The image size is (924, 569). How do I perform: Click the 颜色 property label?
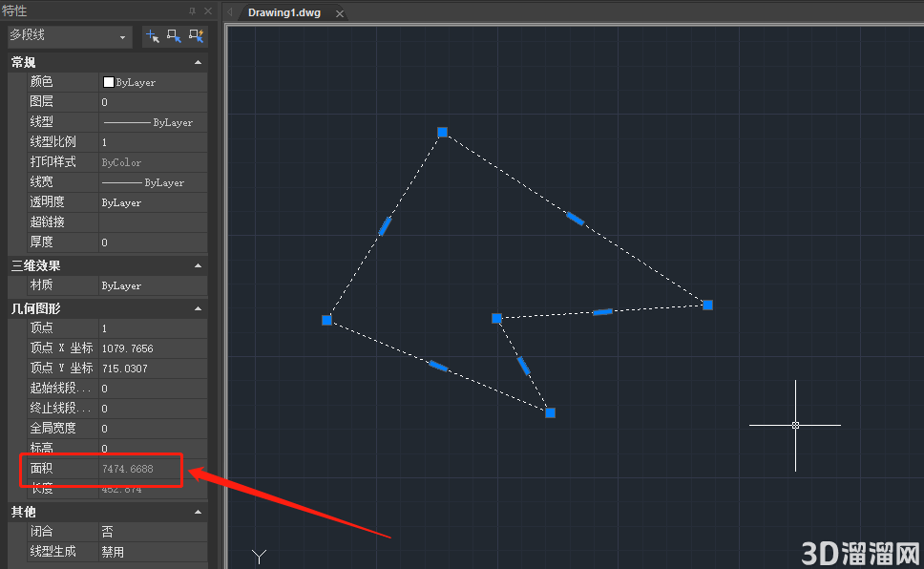click(41, 82)
